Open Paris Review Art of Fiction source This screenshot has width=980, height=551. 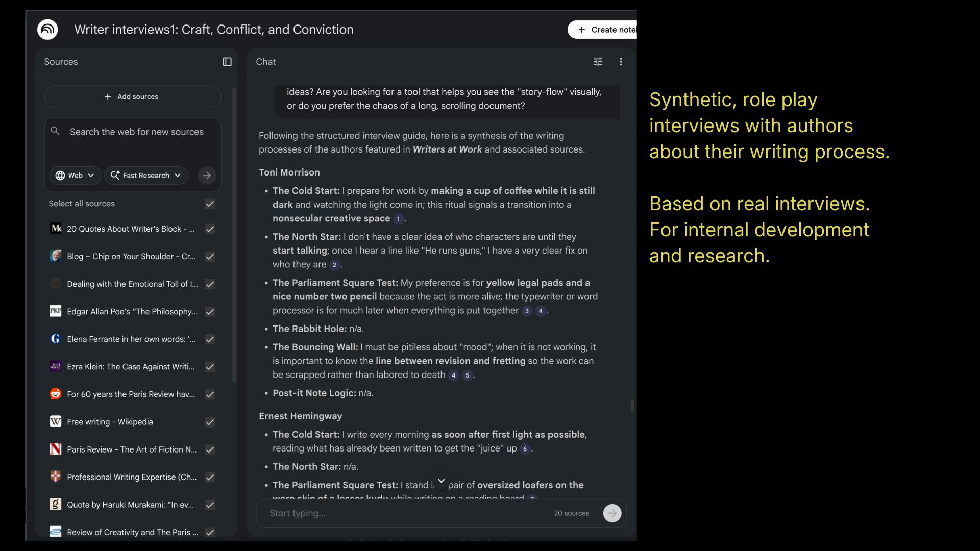tap(131, 449)
